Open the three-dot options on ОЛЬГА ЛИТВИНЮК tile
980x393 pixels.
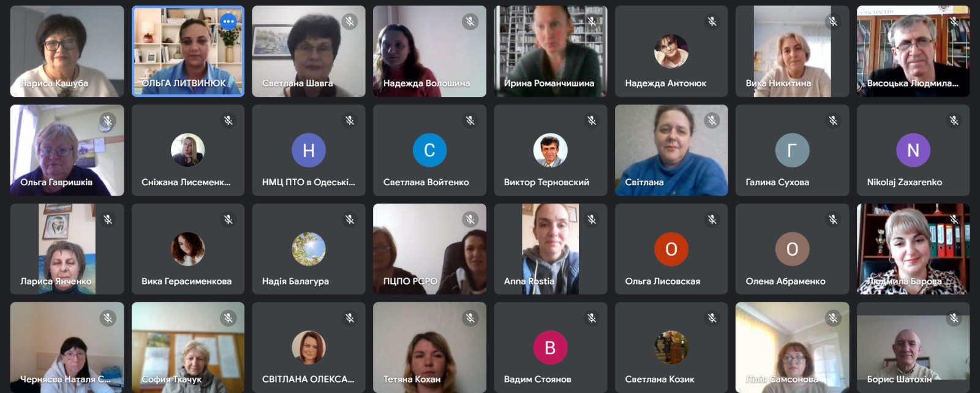click(228, 21)
